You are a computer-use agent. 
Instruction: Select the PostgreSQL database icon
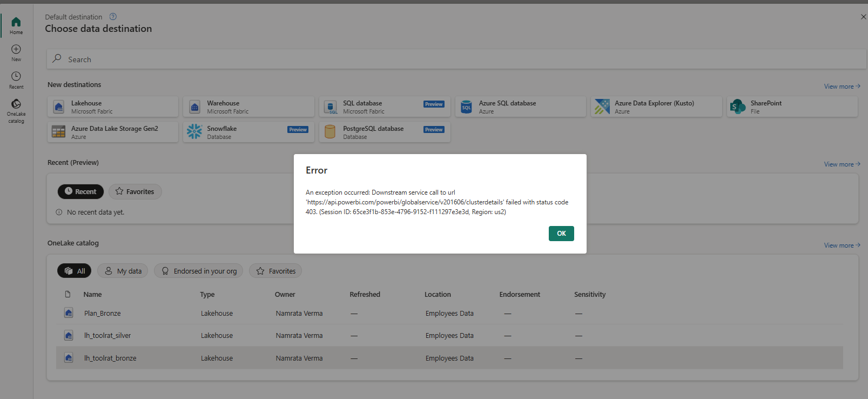(x=330, y=131)
